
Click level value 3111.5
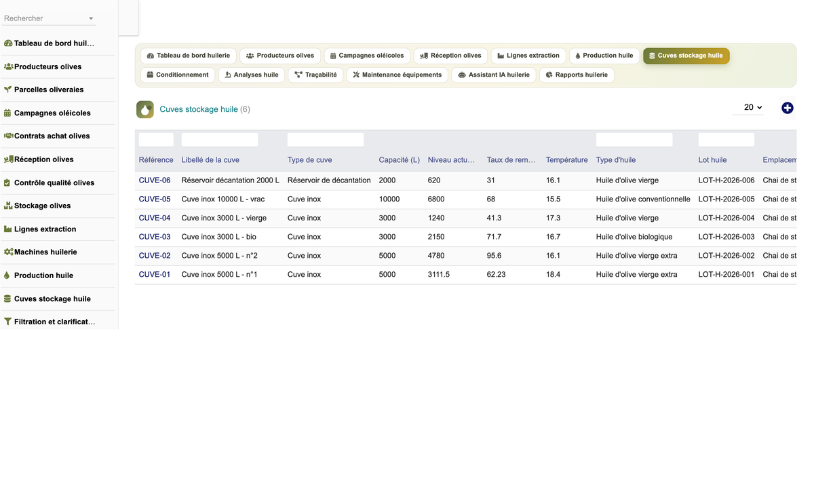pyautogui.click(x=439, y=275)
